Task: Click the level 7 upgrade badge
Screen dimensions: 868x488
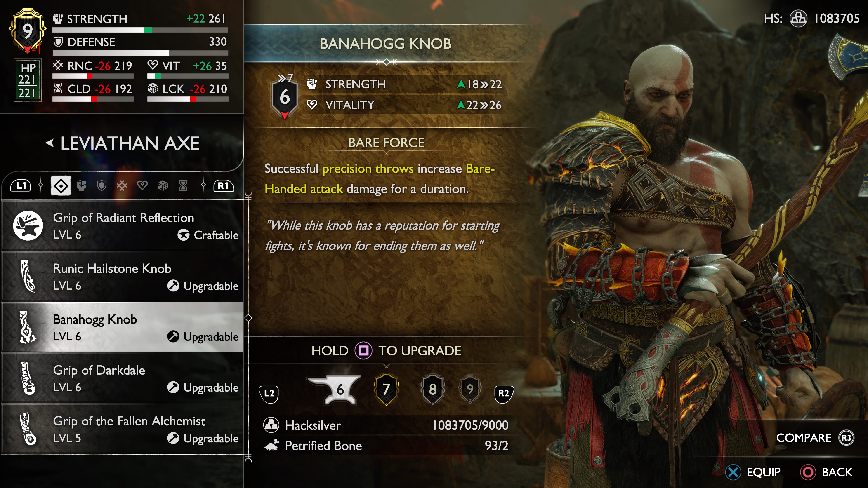Action: [x=386, y=389]
